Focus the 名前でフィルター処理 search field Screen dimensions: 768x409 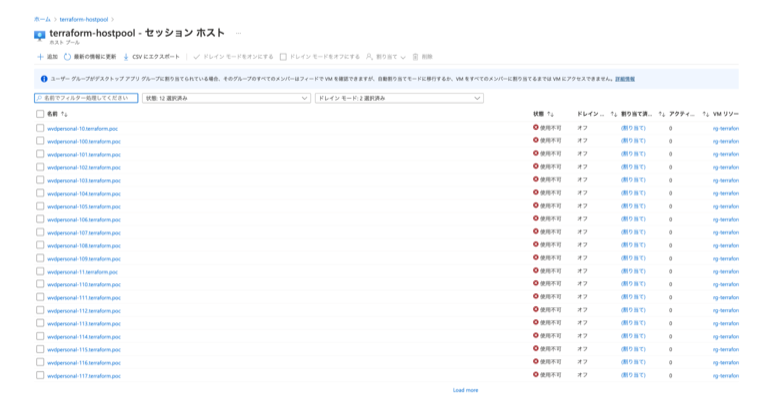[x=86, y=98]
